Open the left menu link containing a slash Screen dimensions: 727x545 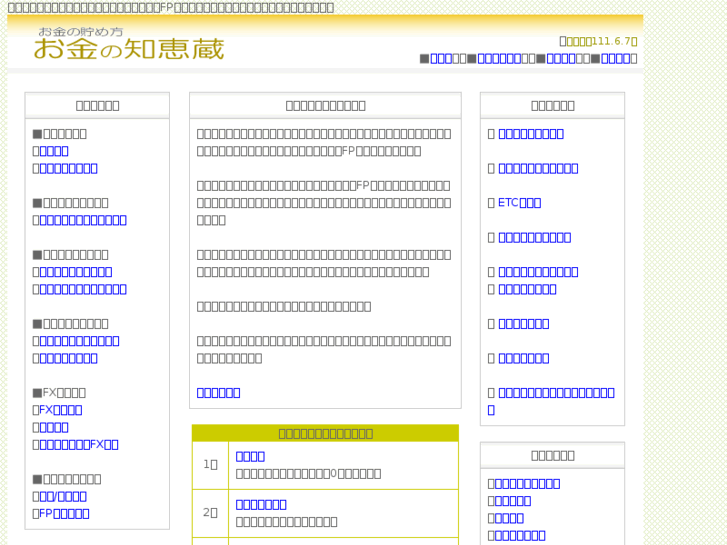pos(63,496)
